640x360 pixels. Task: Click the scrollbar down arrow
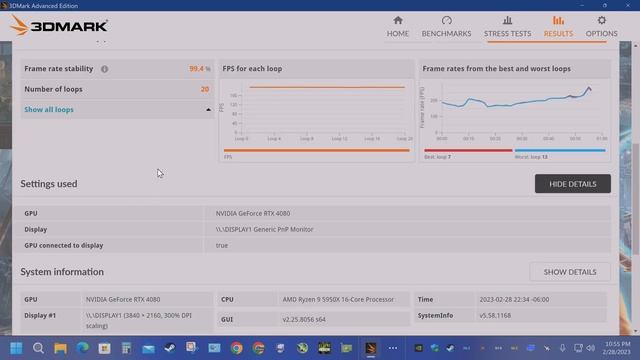[x=636, y=331]
